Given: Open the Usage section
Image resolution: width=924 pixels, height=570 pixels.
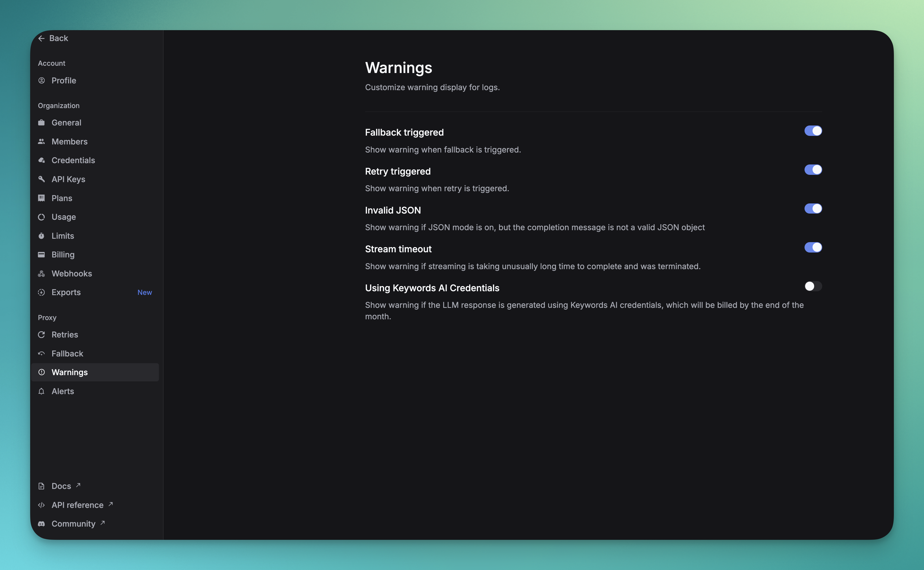Looking at the screenshot, I should [95, 217].
